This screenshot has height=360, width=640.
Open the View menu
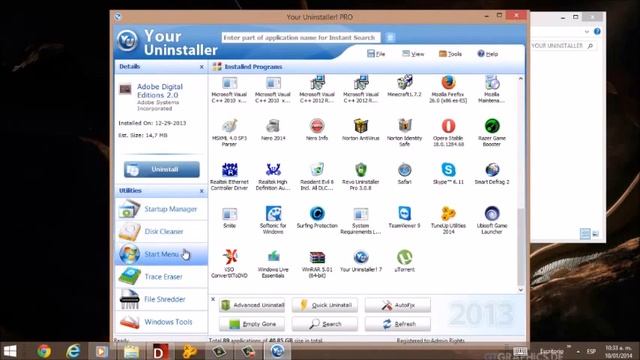(x=413, y=54)
